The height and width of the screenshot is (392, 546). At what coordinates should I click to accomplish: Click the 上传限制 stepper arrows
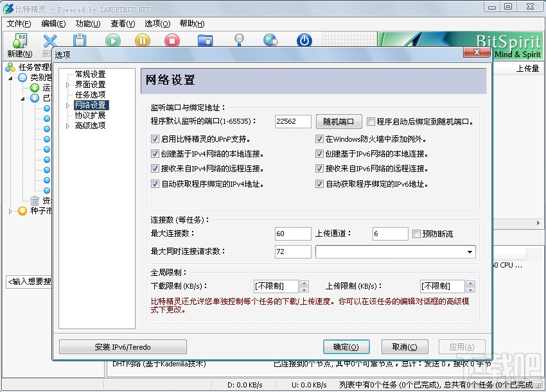point(471,285)
